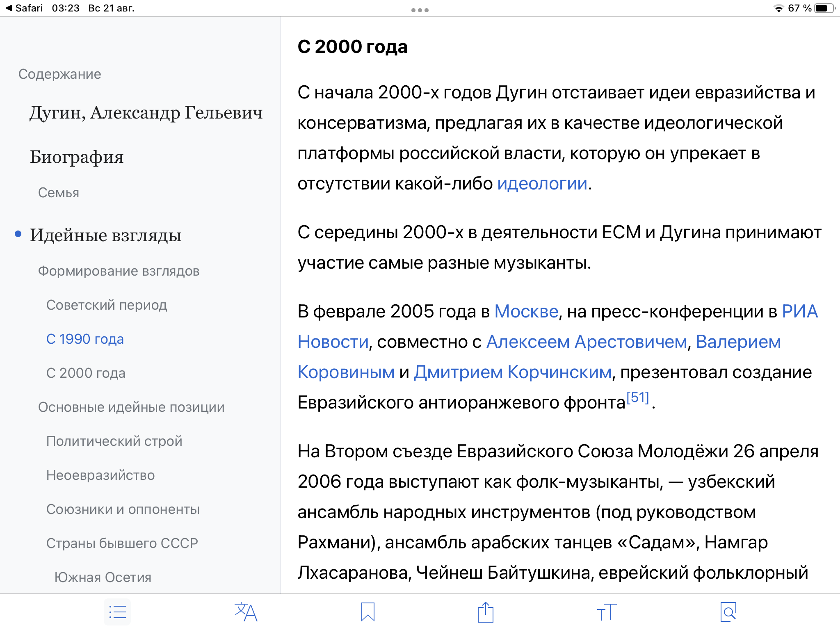Tap footnote reference [51]
This screenshot has width=840, height=630.
tap(638, 397)
